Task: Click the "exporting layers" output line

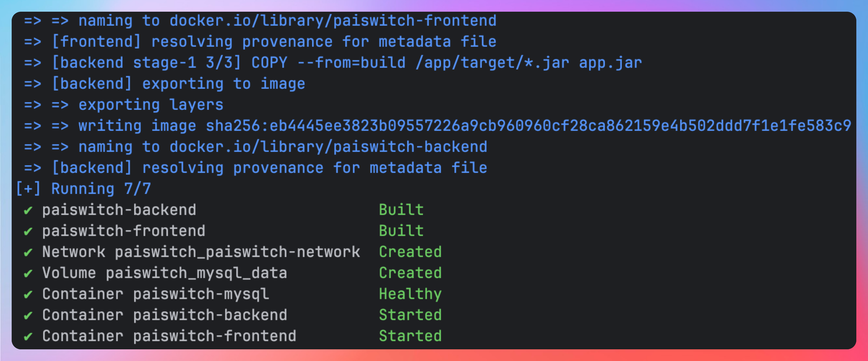Action: tap(150, 105)
